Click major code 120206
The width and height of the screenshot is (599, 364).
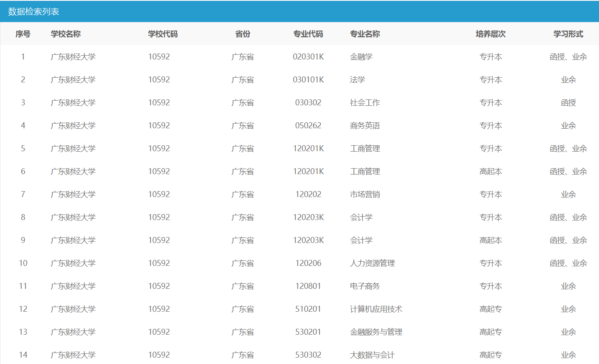point(308,263)
